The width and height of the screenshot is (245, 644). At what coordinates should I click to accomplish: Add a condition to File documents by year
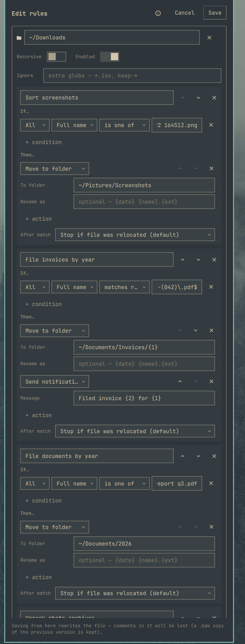(43, 501)
